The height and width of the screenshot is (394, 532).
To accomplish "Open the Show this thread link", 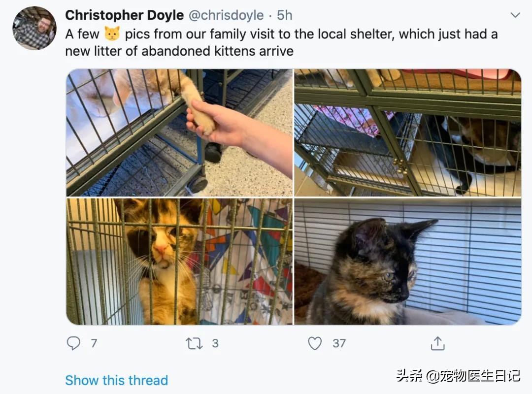I will pos(116,380).
